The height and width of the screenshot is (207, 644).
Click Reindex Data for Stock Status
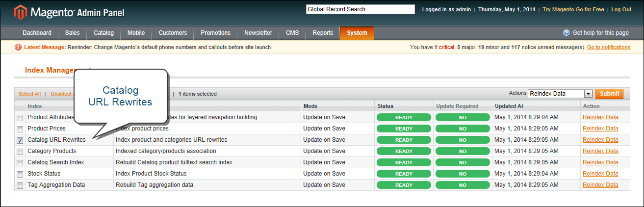[600, 174]
